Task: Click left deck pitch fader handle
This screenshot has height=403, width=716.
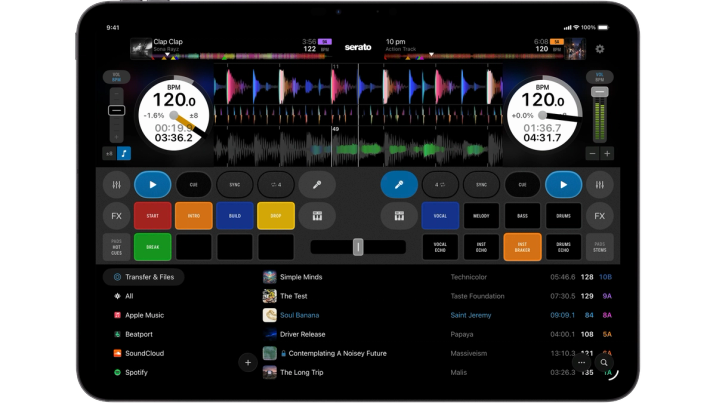Action: point(116,110)
